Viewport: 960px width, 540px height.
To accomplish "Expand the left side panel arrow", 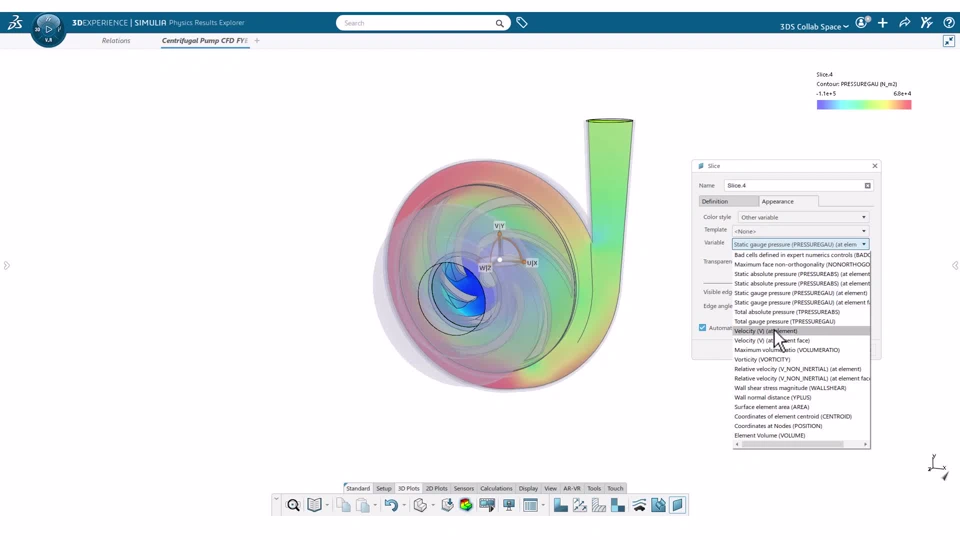I will click(6, 265).
